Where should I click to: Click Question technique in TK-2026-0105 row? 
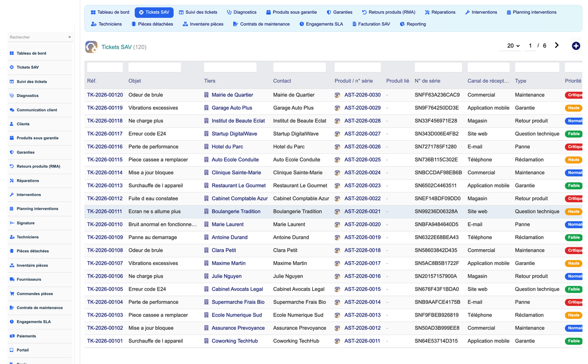pos(537,289)
